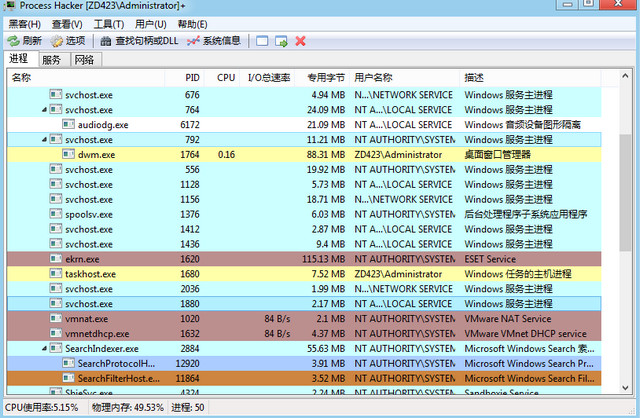Click the find window and thread icon
The height and width of the screenshot is (418, 640).
(281, 41)
